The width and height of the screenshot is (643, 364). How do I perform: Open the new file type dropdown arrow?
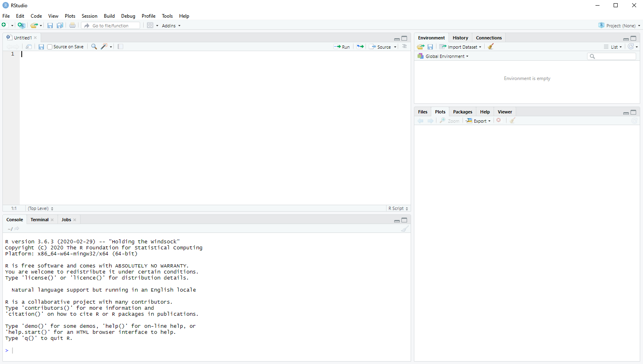(12, 26)
